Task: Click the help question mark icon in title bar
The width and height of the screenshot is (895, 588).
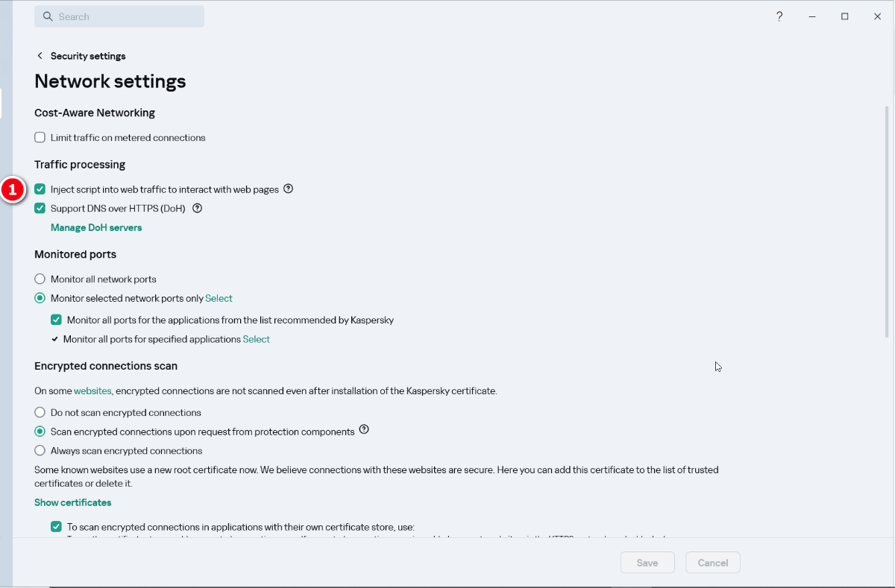Action: (x=779, y=16)
